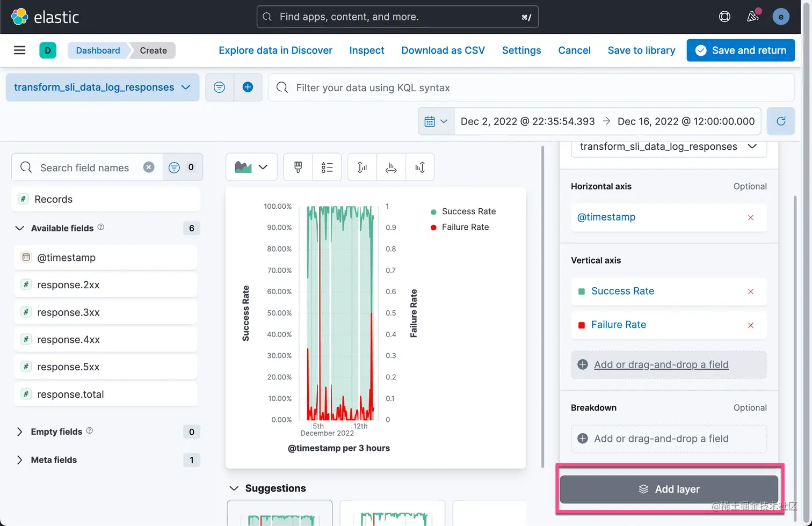This screenshot has width=812, height=526.
Task: Expand the Empty fields section
Action: pyautogui.click(x=19, y=432)
